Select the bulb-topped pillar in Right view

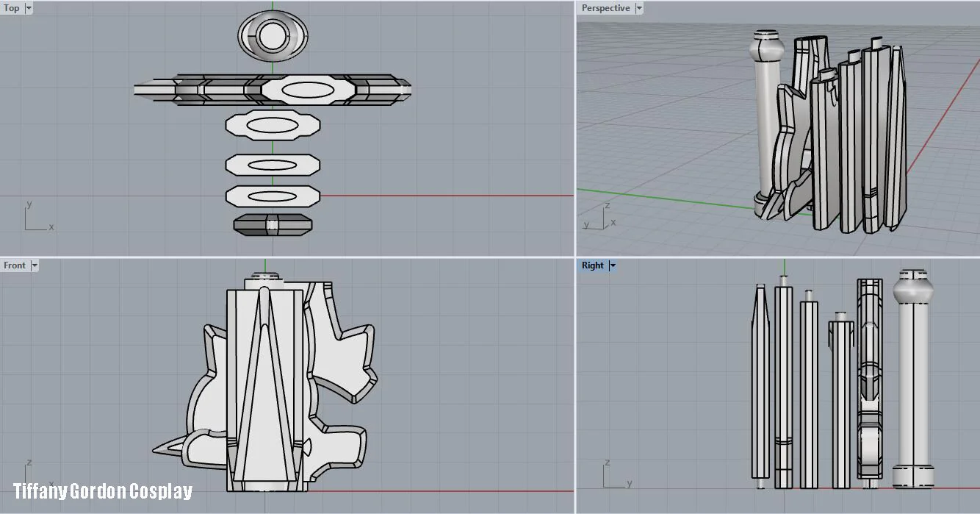pos(913,378)
